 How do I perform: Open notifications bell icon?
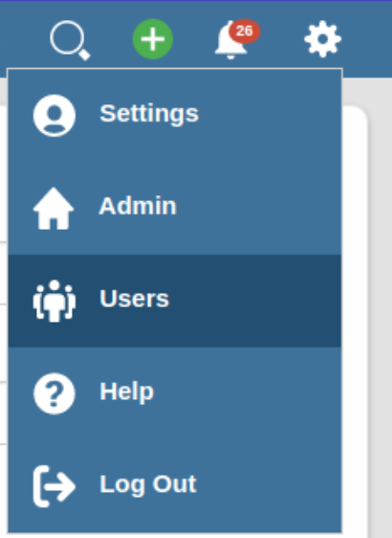pos(230,42)
